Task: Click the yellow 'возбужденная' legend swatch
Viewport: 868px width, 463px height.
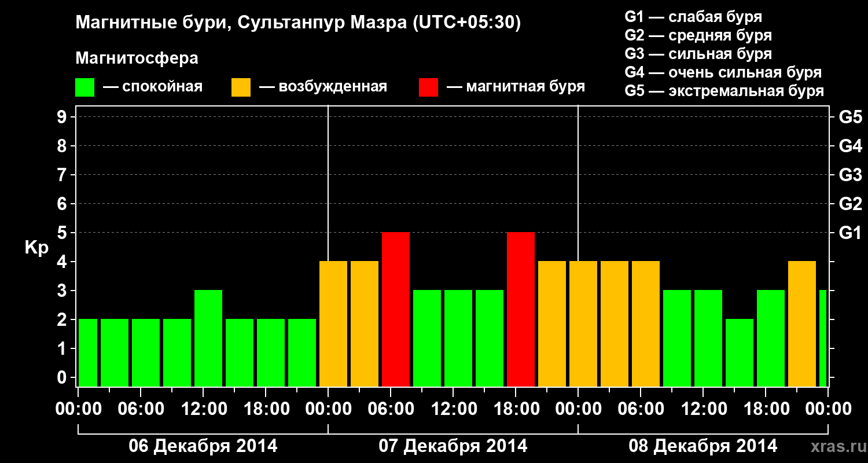Action: point(241,87)
